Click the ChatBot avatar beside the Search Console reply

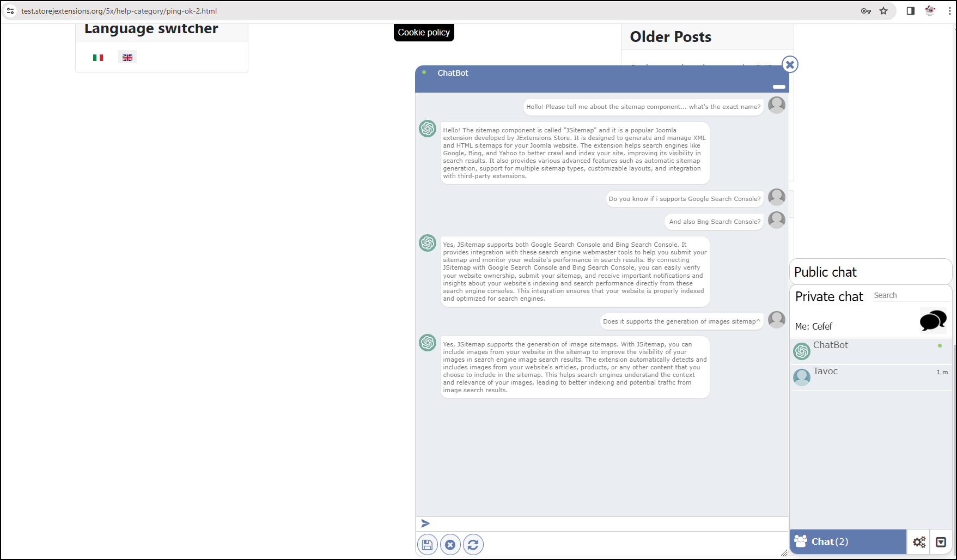point(428,243)
